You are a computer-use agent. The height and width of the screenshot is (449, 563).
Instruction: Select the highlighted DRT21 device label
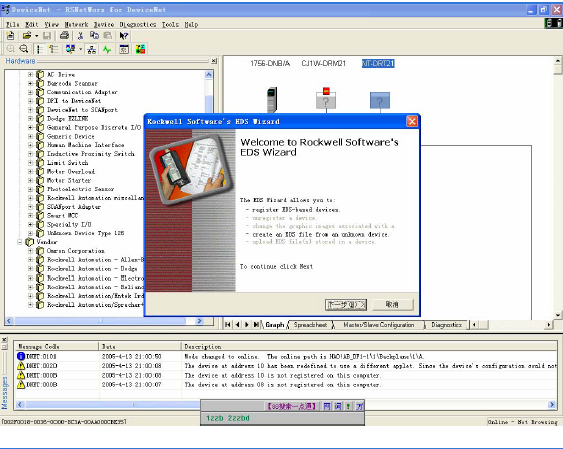(378, 64)
